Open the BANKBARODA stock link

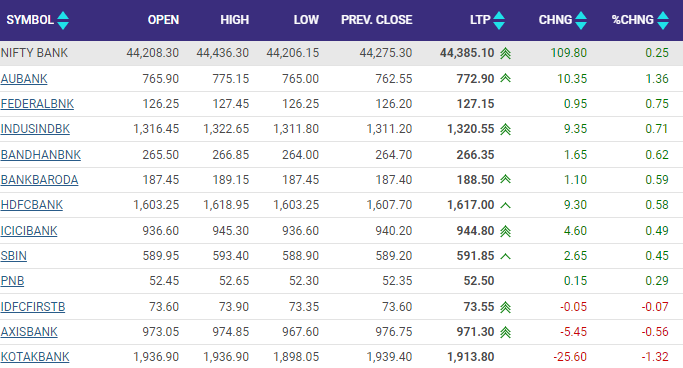[x=39, y=180]
